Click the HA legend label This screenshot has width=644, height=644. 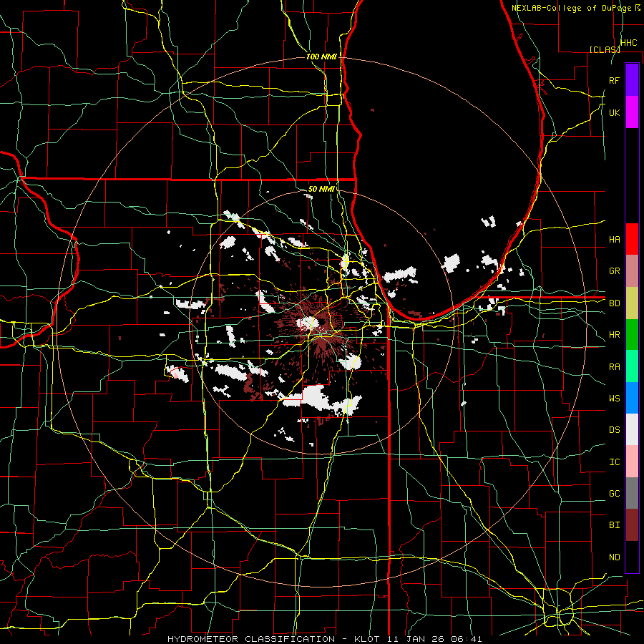coord(614,239)
